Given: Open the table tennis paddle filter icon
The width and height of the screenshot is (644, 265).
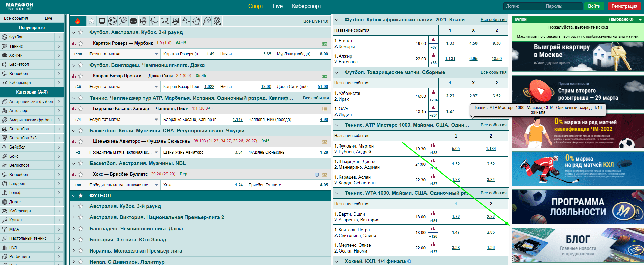Looking at the screenshot, I should (207, 21).
